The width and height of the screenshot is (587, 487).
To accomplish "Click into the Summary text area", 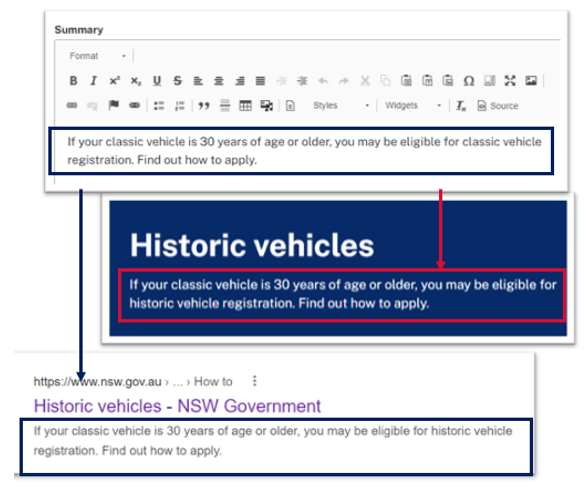I will pos(301,150).
